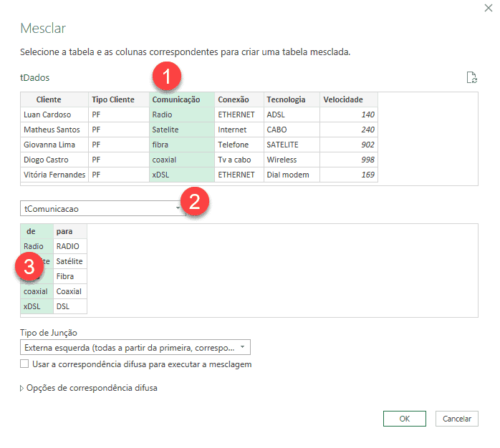Click the velocity value 169
This screenshot has width=500, height=448.
pyautogui.click(x=349, y=175)
